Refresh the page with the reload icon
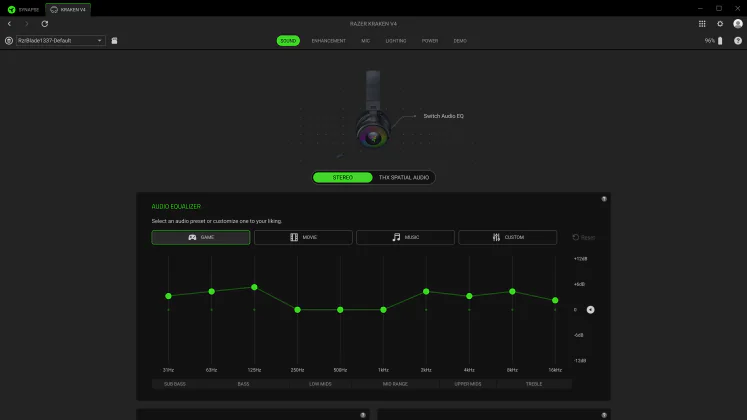The width and height of the screenshot is (747, 420). point(44,23)
